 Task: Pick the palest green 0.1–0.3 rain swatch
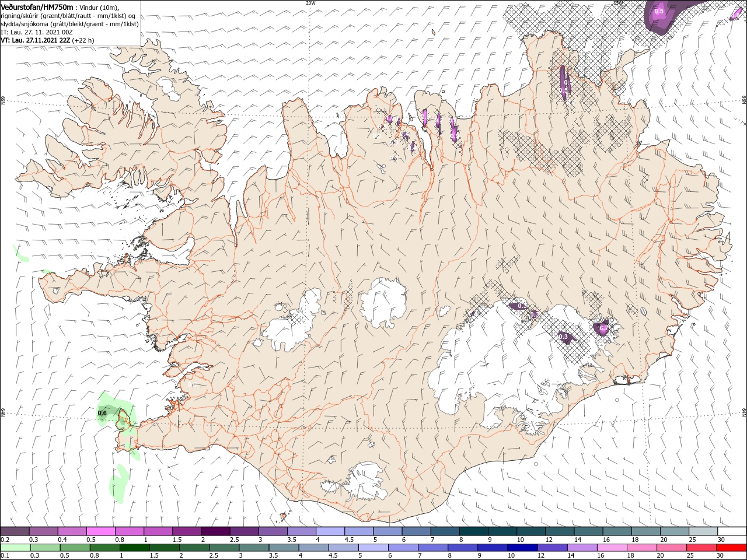coord(15,548)
